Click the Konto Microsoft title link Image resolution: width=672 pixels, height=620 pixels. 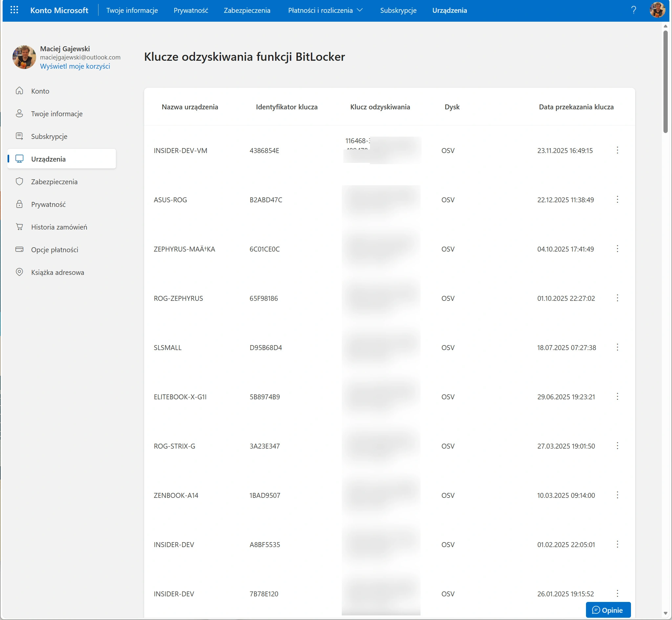click(59, 11)
